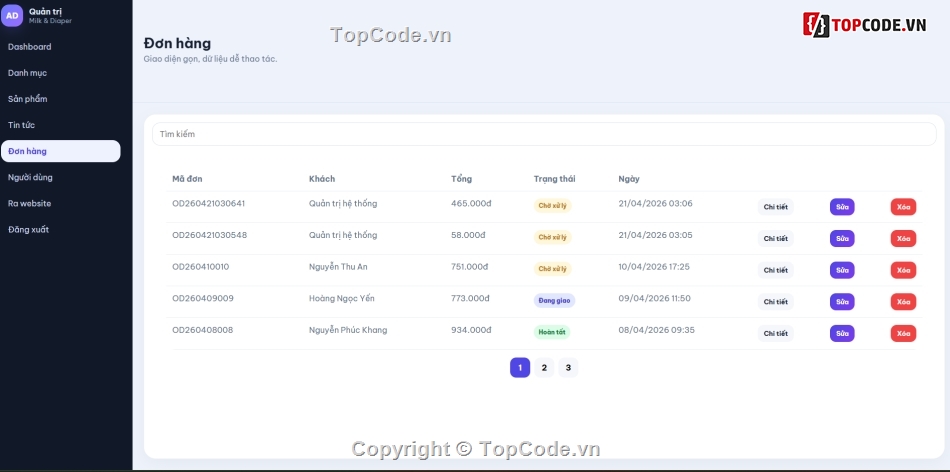Image resolution: width=950 pixels, height=472 pixels.
Task: Click the AD avatar icon
Action: 12,16
